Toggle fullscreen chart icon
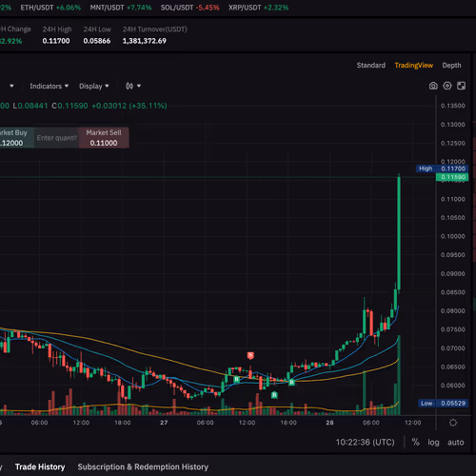The width and height of the screenshot is (476, 476). point(461,86)
